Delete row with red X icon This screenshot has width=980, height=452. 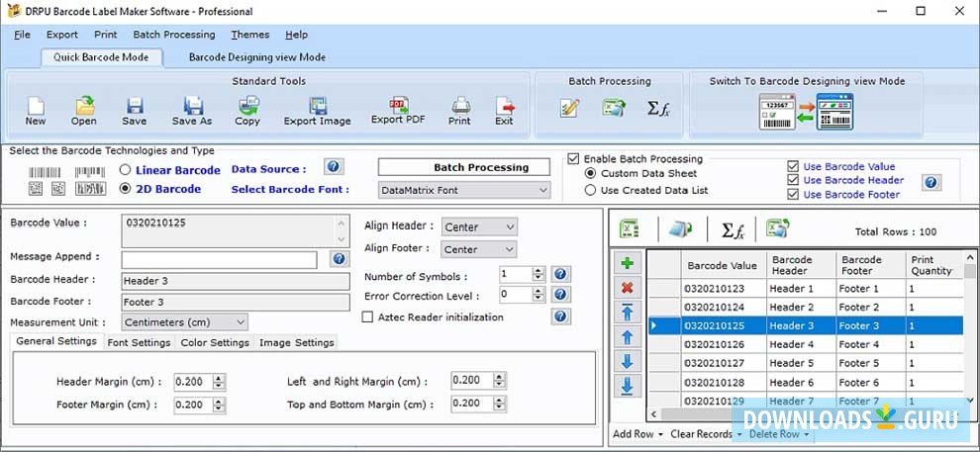628,288
